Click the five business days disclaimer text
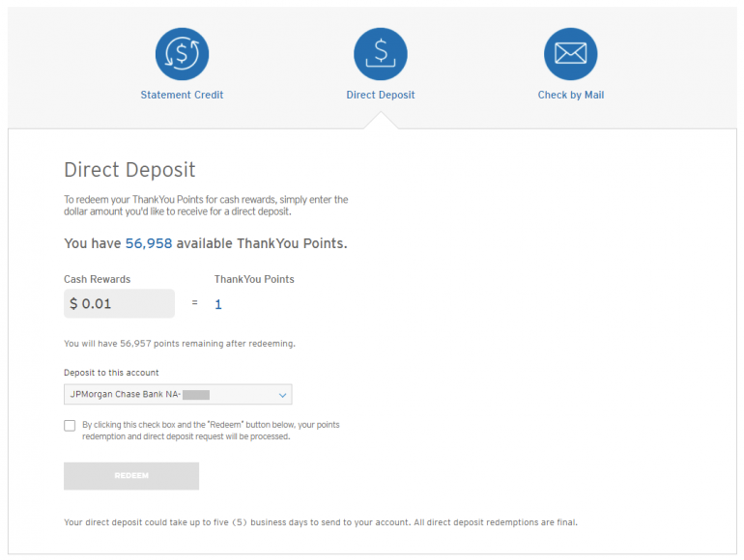 point(320,522)
